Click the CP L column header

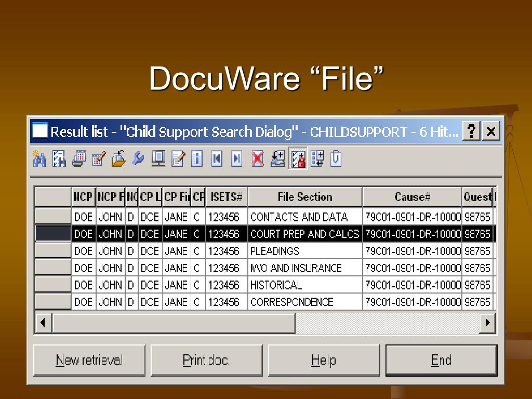tap(150, 197)
